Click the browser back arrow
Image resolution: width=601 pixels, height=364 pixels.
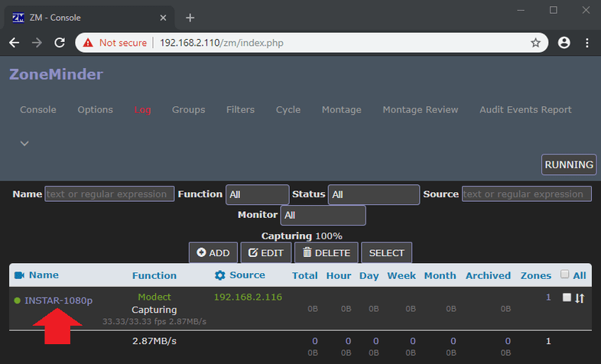point(14,43)
